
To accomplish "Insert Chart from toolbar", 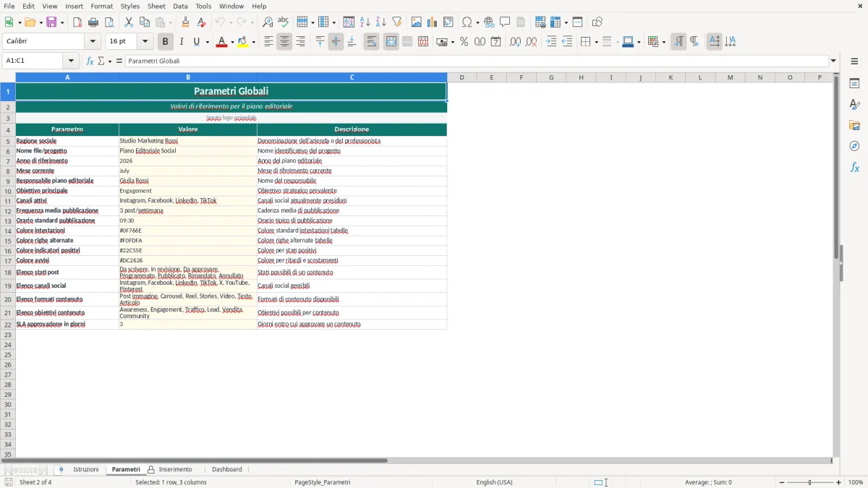I will click(432, 22).
